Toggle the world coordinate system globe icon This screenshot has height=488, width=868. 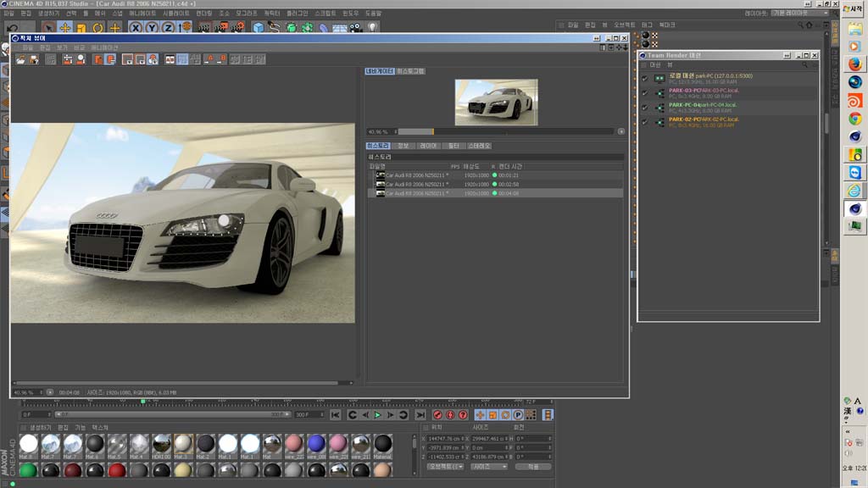coord(185,27)
